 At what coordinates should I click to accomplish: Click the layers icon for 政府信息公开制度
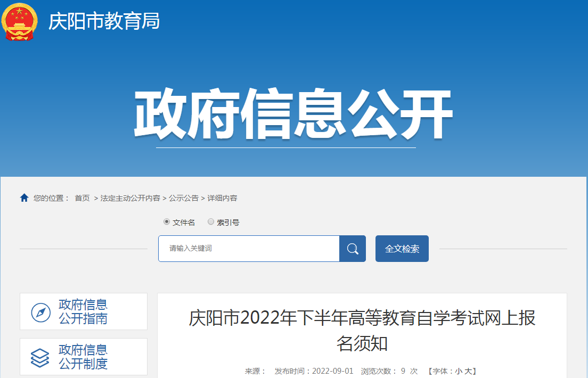(x=40, y=357)
